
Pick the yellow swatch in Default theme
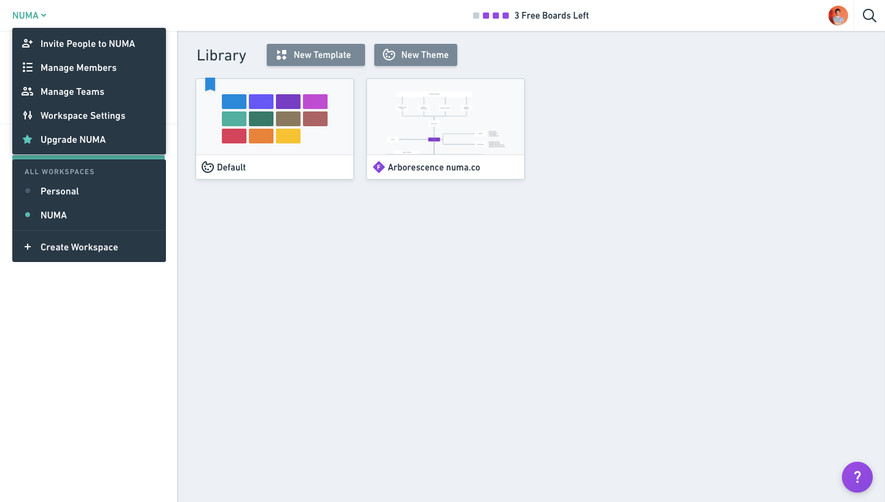coord(288,136)
